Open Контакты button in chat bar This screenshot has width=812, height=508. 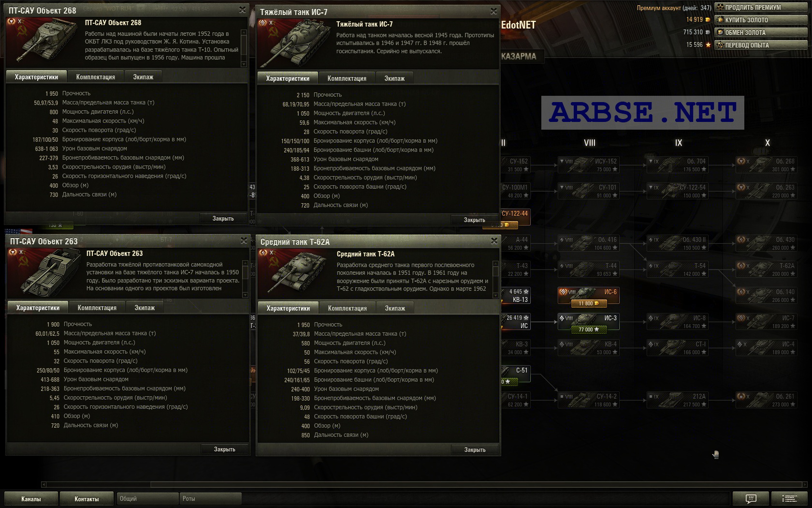pyautogui.click(x=87, y=499)
